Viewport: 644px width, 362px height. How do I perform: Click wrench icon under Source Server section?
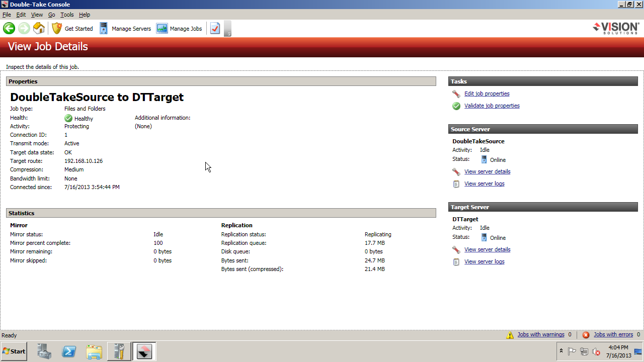coord(456,172)
